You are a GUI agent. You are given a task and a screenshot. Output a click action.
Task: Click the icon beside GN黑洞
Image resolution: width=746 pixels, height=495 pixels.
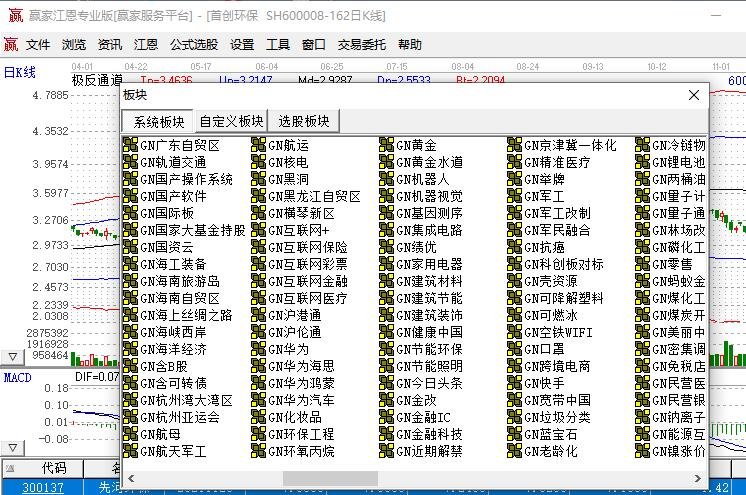click(258, 179)
